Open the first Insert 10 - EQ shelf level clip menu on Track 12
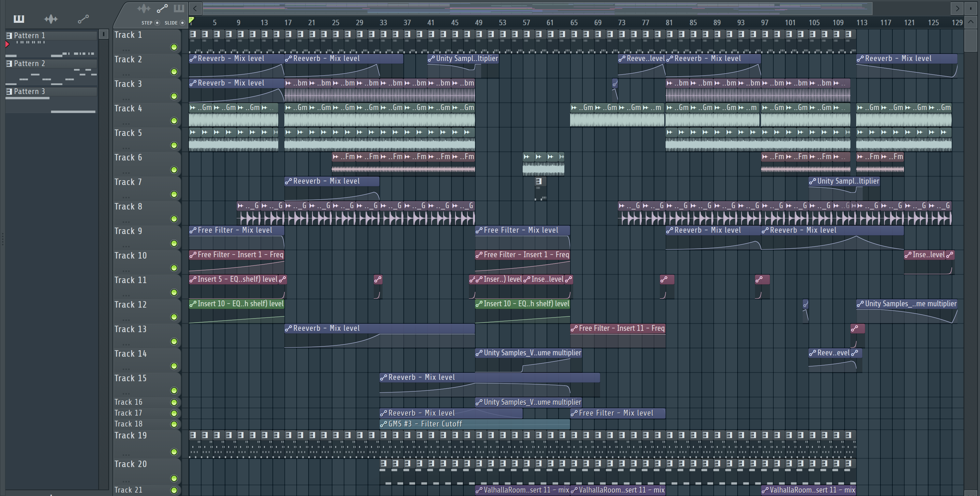The height and width of the screenshot is (496, 980). tap(193, 304)
